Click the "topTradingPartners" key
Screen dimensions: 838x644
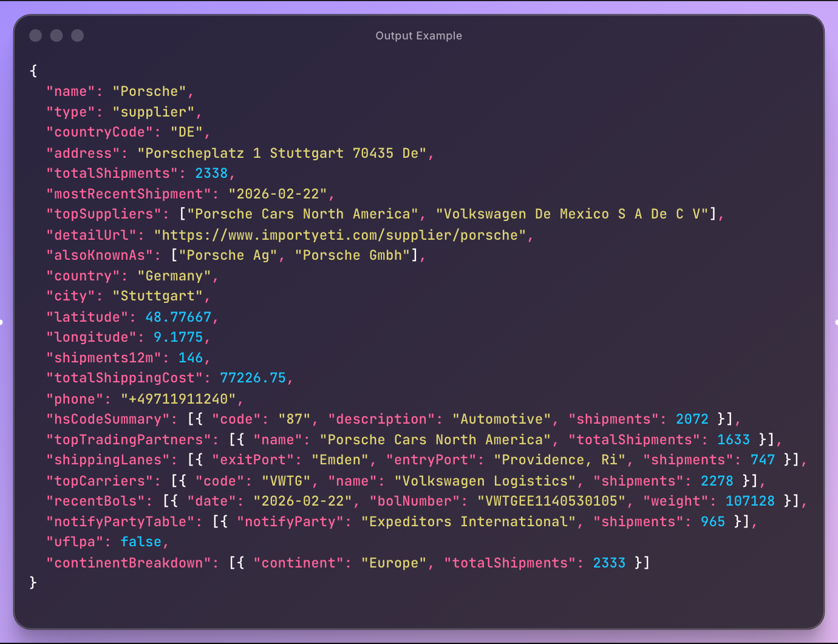(x=129, y=439)
